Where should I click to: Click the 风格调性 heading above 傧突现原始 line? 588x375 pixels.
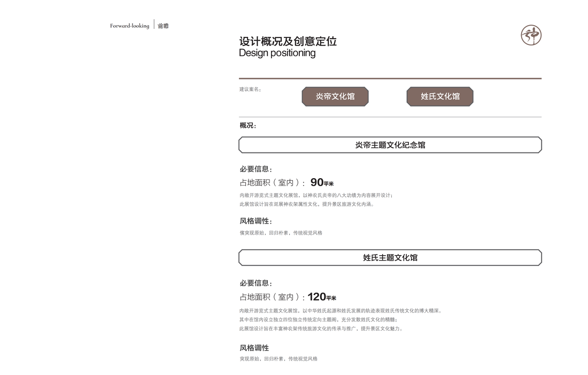coord(256,221)
